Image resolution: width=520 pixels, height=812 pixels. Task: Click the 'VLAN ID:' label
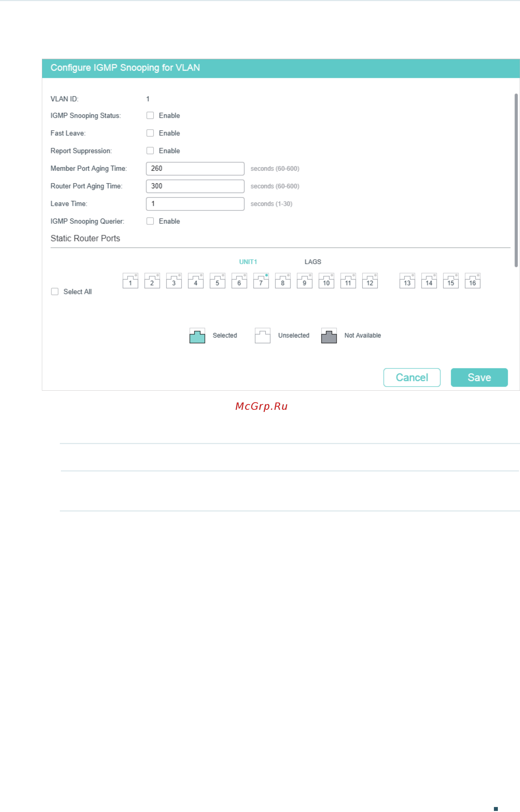(65, 99)
